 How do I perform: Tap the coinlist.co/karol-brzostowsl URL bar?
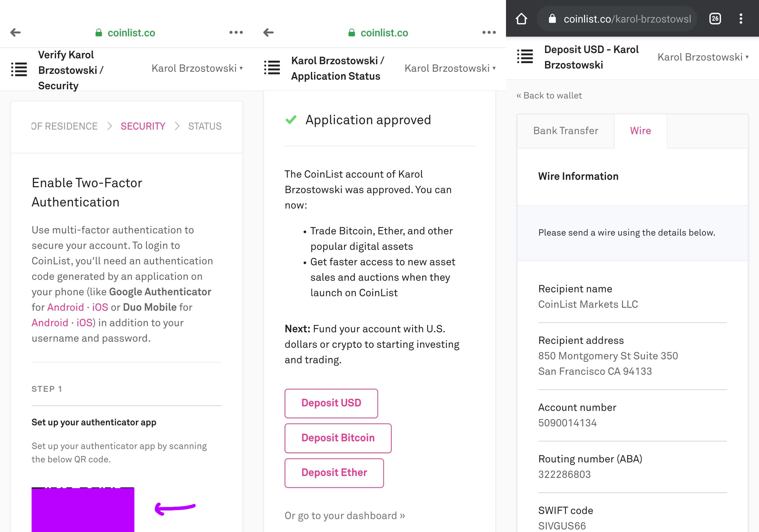click(x=617, y=19)
